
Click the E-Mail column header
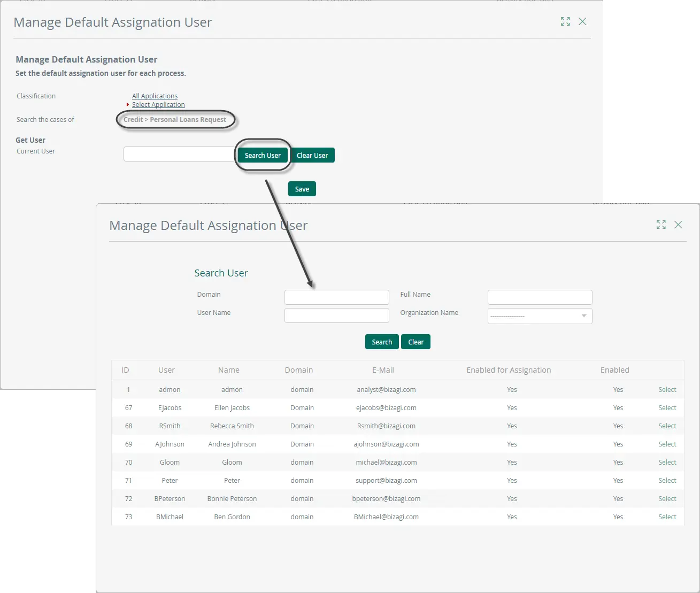(x=383, y=370)
